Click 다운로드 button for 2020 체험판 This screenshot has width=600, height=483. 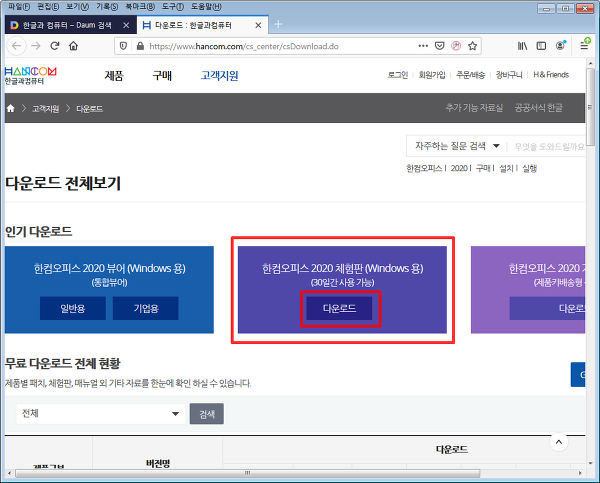click(339, 308)
